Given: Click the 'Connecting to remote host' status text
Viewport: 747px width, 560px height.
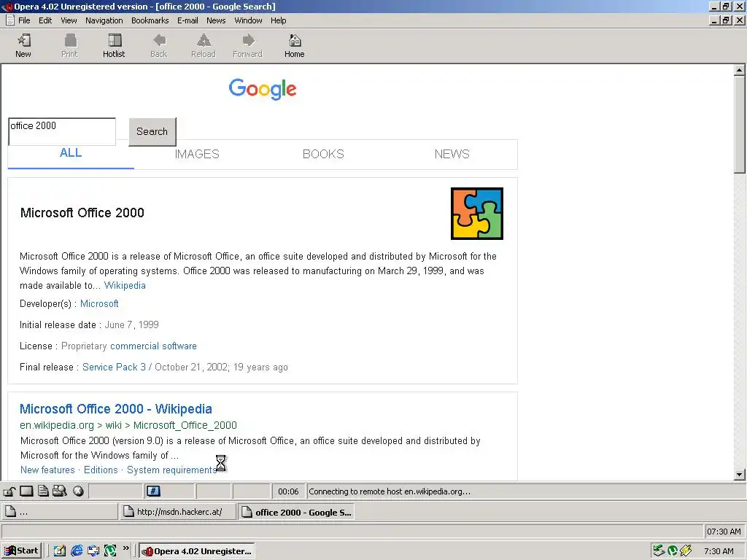Looking at the screenshot, I should 390,491.
